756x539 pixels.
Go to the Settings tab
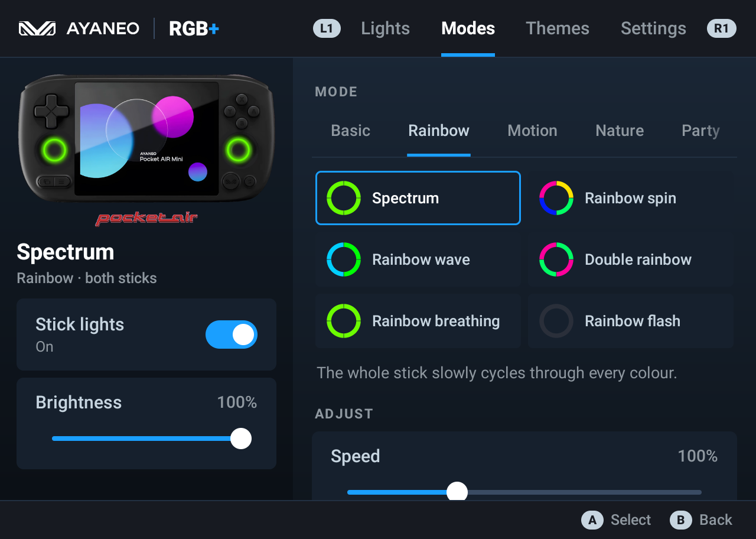click(x=653, y=28)
